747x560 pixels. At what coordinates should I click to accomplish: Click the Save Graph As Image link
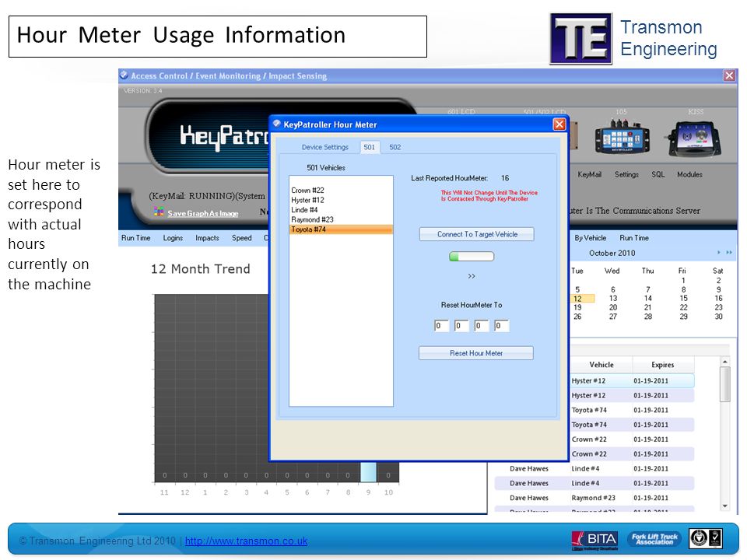[x=203, y=213]
